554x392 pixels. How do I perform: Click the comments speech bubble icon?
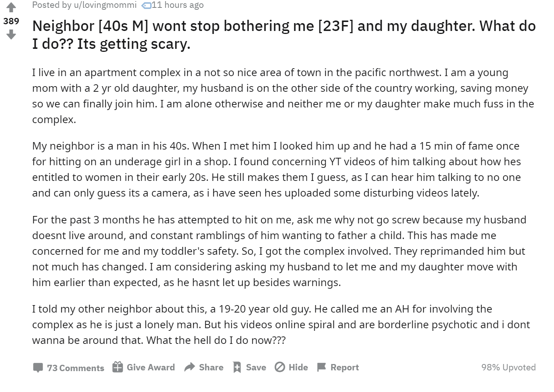[x=38, y=368]
